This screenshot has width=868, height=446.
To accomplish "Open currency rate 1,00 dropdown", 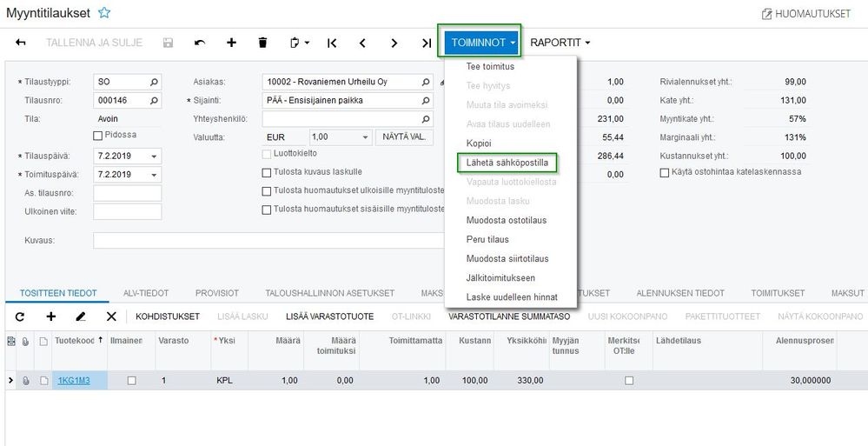I will point(365,137).
